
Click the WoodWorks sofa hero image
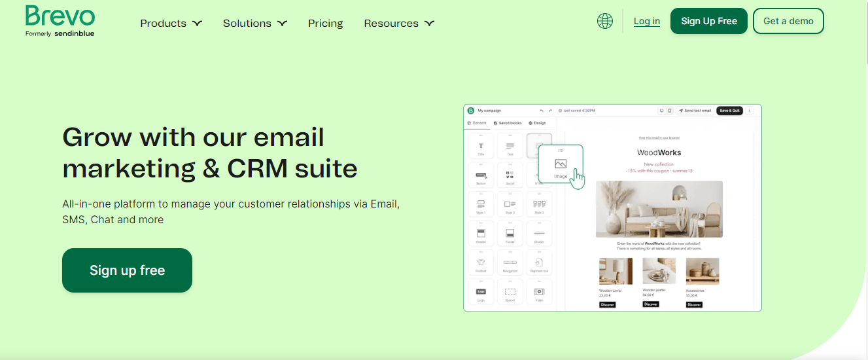tap(659, 209)
